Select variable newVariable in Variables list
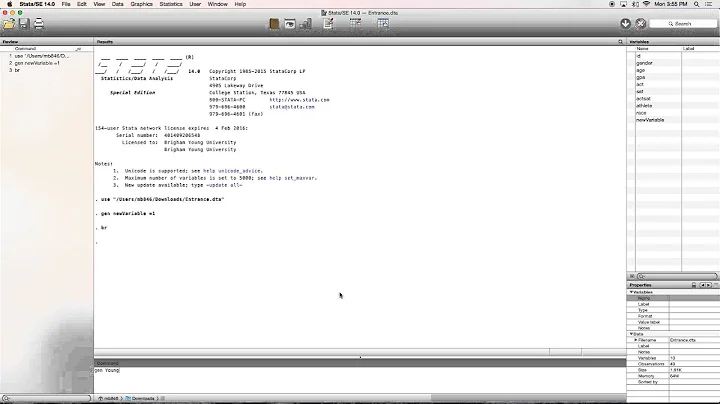The height and width of the screenshot is (404, 720). [x=650, y=120]
